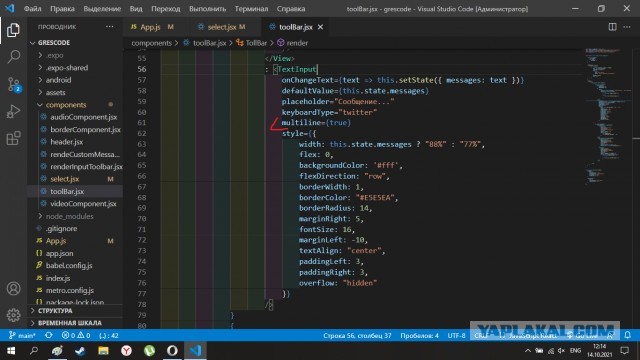The height and width of the screenshot is (360, 640).
Task: Open the Run and Debug view
Action: (13, 111)
